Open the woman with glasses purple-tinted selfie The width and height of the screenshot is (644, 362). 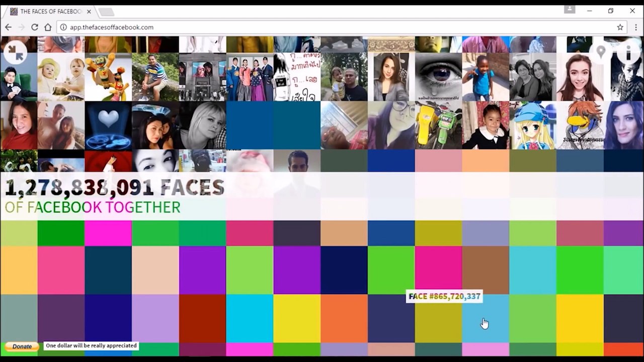(x=391, y=125)
